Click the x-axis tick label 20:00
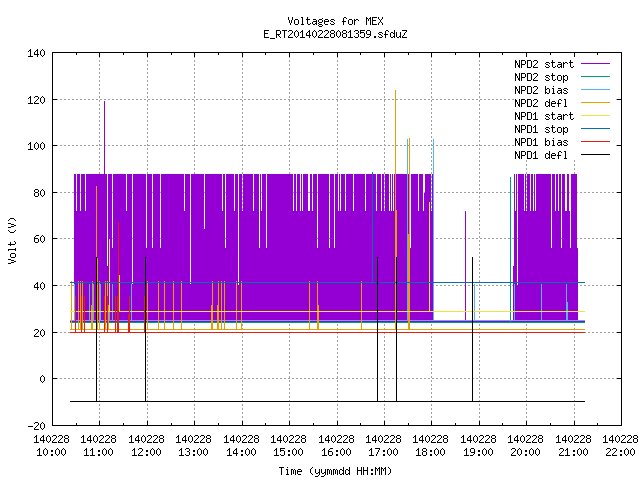This screenshot has height=480, width=640. [x=526, y=452]
